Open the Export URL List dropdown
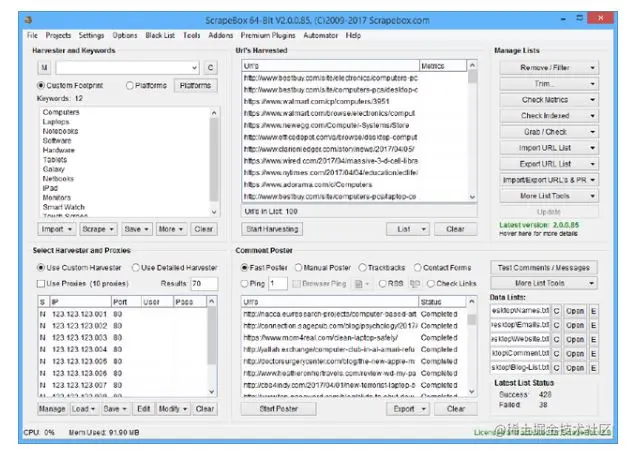Image resolution: width=625 pixels, height=451 pixels. pos(549,164)
